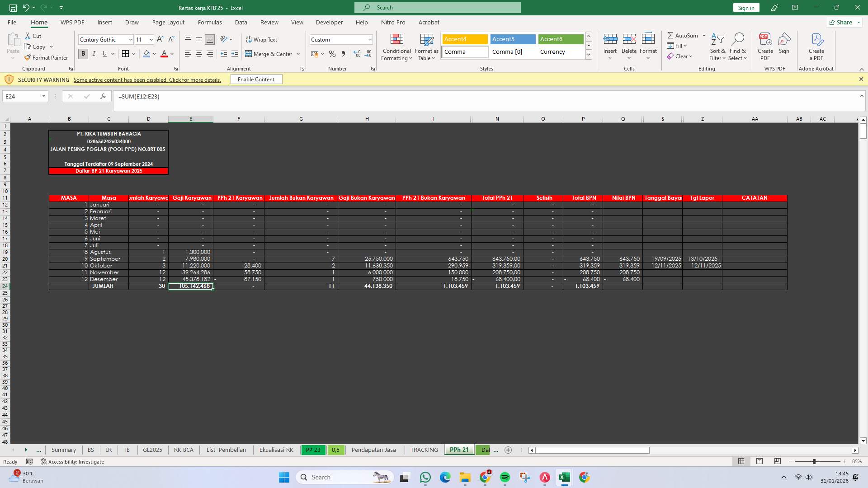Open the Fill Color dropdown arrow
The image size is (868, 488).
(154, 54)
